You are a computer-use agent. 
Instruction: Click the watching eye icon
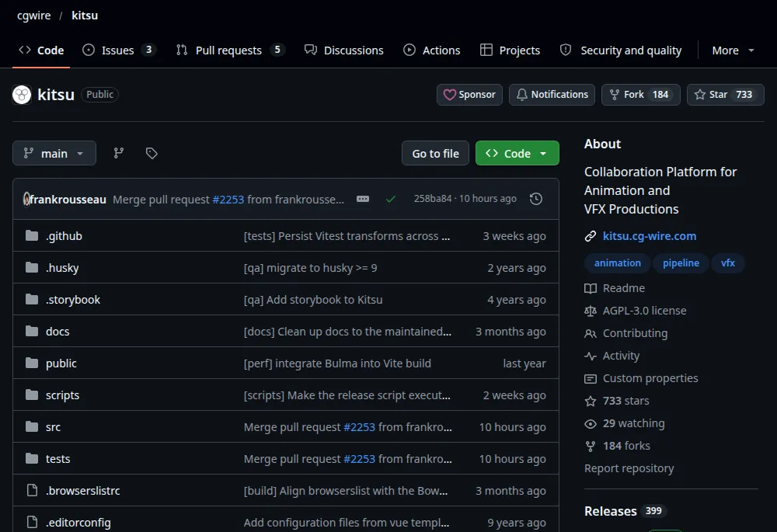[591, 423]
